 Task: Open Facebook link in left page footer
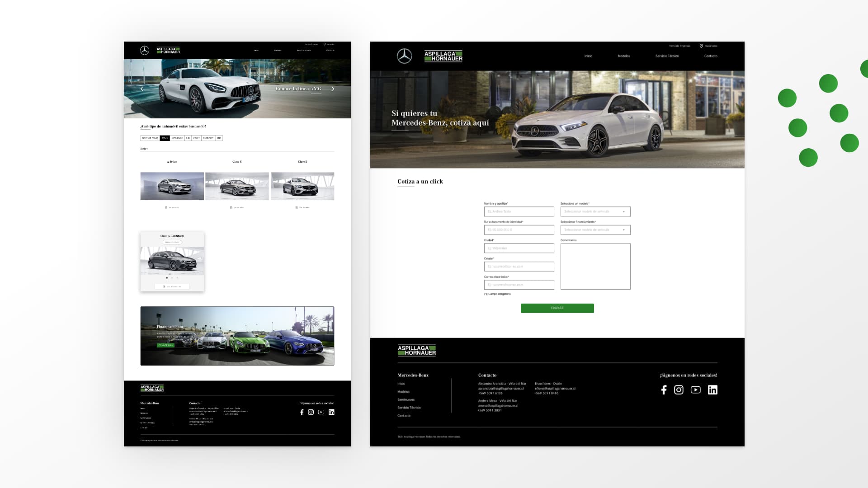(302, 412)
